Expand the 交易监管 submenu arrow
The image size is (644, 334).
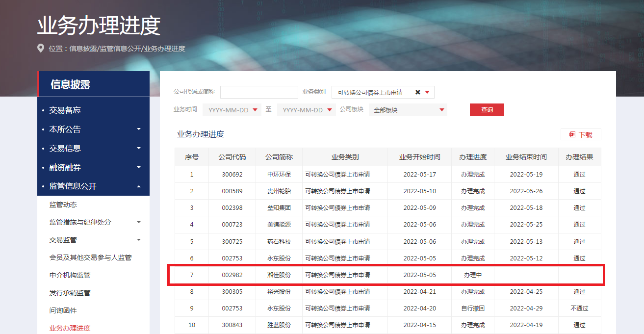click(x=139, y=240)
